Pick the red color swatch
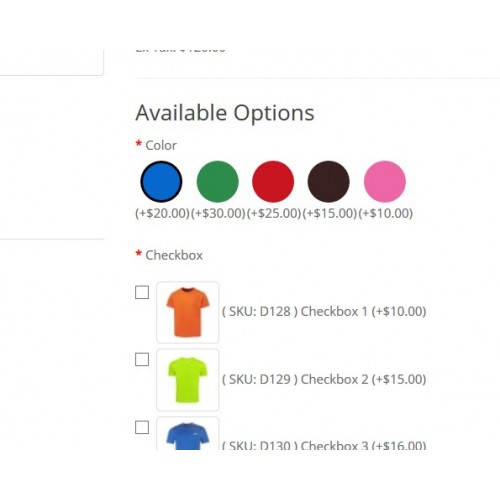500x500 pixels. pos(273,182)
